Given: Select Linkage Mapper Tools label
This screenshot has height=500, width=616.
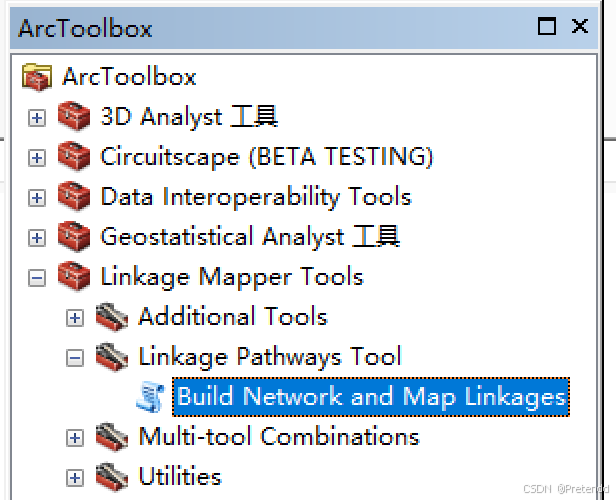Looking at the screenshot, I should [x=232, y=277].
